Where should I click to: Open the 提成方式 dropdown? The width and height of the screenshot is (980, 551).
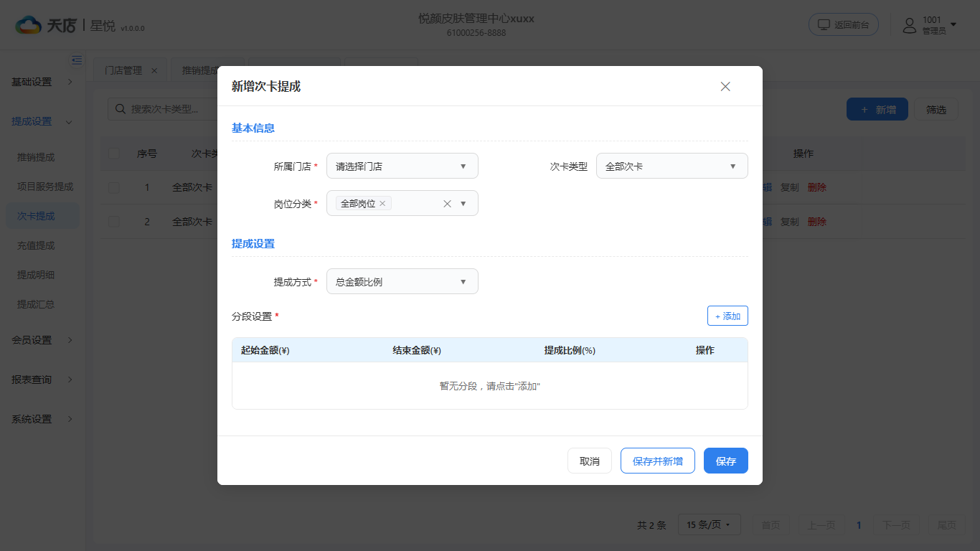point(402,281)
